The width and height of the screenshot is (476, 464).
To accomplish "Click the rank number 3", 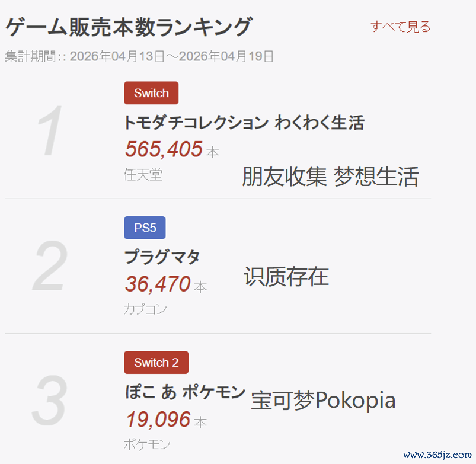I will [x=49, y=400].
